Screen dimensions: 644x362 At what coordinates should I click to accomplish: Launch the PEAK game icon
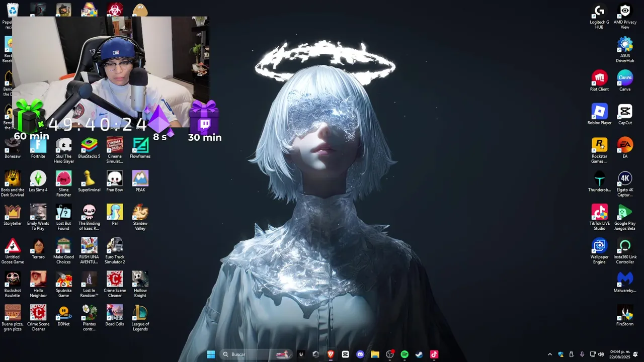point(140,182)
